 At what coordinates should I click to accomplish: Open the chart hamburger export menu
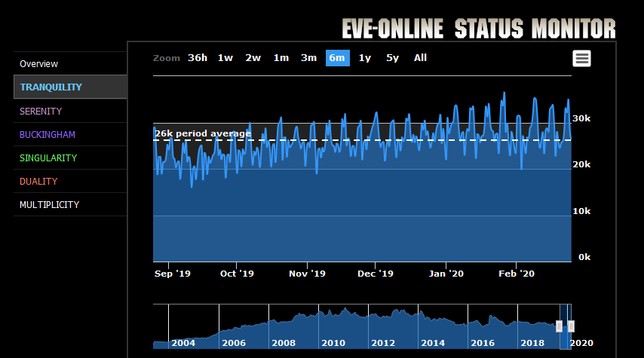581,58
